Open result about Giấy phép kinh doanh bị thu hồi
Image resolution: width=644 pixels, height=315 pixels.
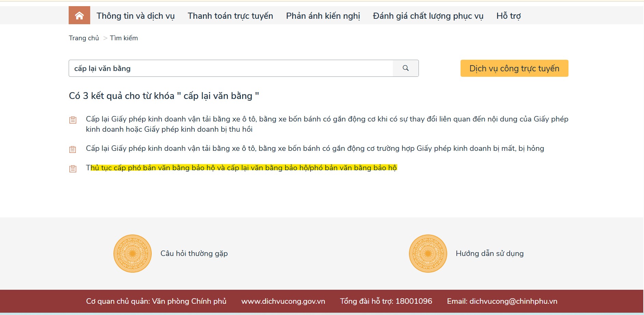tap(327, 124)
